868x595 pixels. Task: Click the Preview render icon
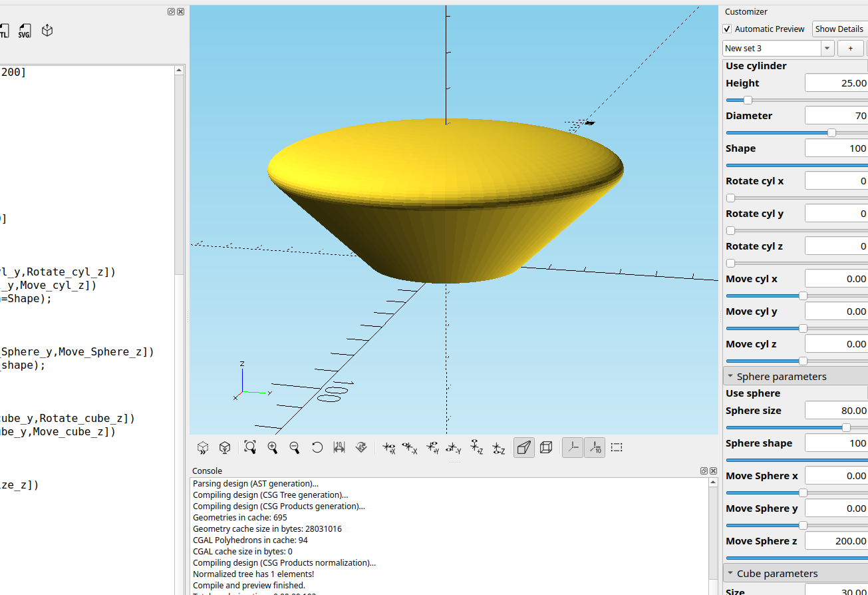coord(204,447)
